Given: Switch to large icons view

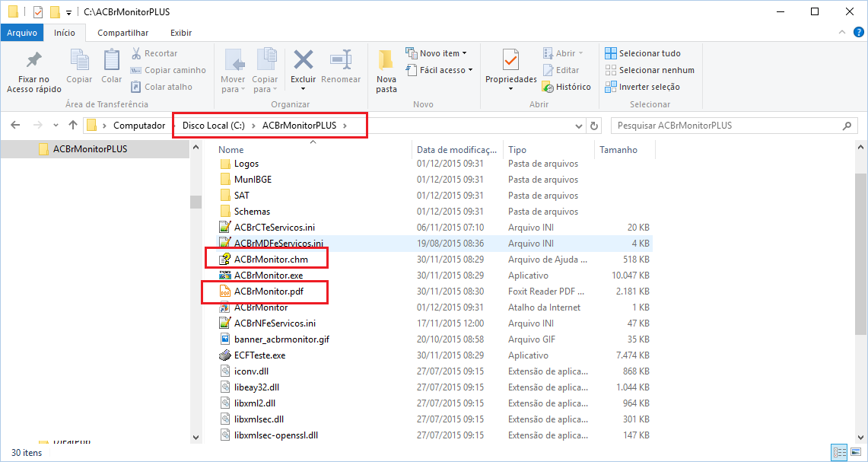Looking at the screenshot, I should (x=854, y=453).
